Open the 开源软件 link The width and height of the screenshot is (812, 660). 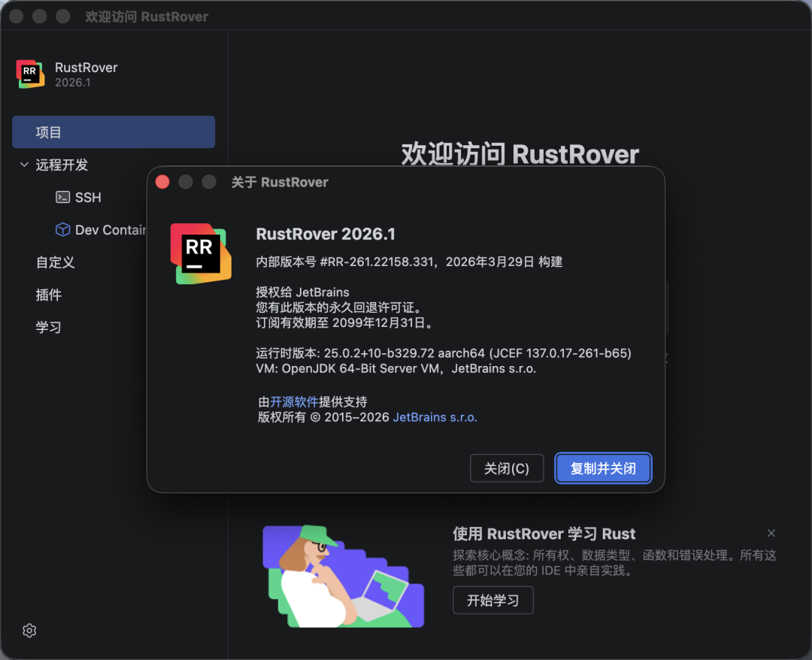coord(294,401)
